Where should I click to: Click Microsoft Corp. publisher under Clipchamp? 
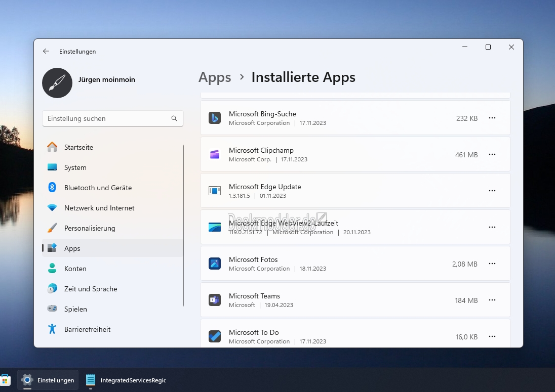pos(250,159)
